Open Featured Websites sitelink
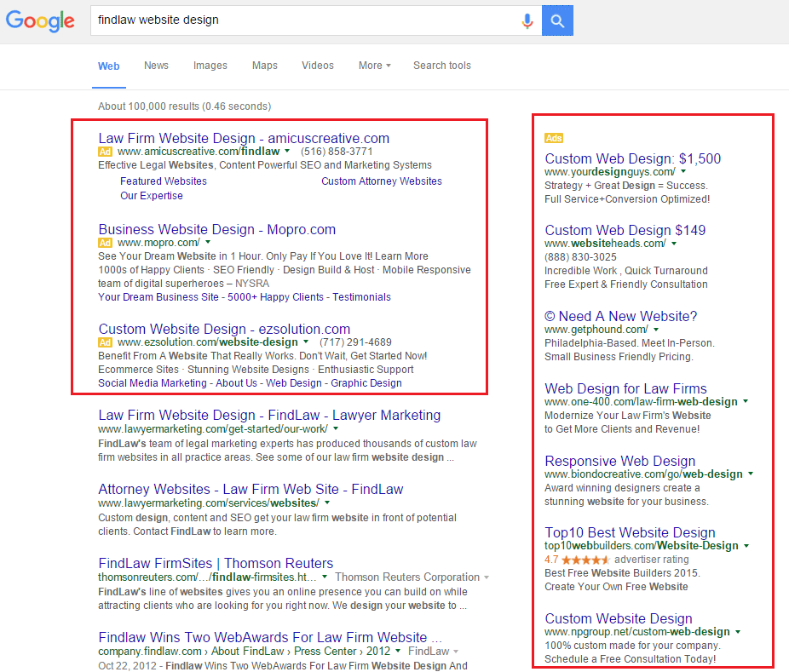The image size is (789, 672). 163,181
